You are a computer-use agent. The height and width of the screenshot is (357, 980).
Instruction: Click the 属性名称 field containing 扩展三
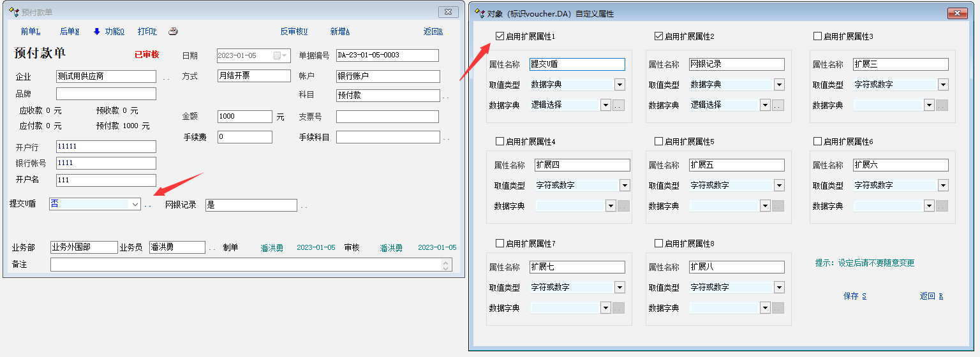(900, 64)
